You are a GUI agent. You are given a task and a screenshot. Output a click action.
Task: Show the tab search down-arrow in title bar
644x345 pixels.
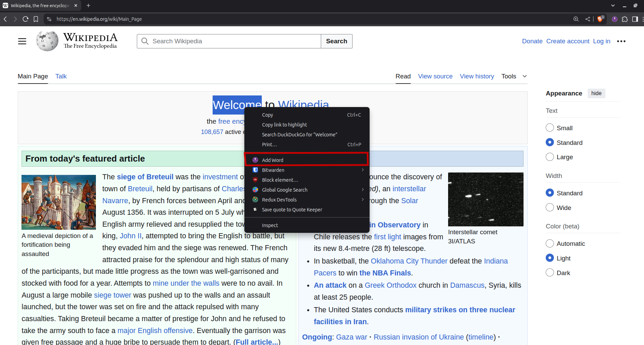click(613, 5)
